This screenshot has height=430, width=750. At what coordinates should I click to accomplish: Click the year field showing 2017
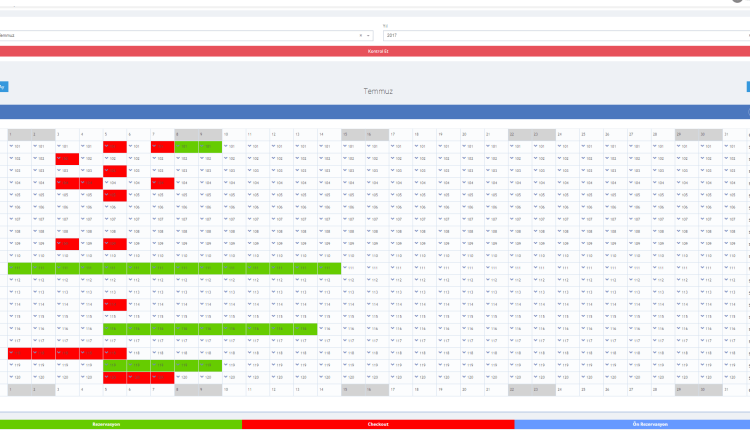560,35
